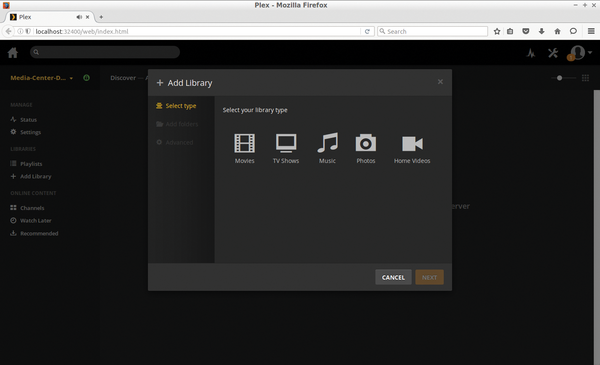This screenshot has height=365, width=600.
Task: Open the Pocket icon in toolbar
Action: point(526,31)
